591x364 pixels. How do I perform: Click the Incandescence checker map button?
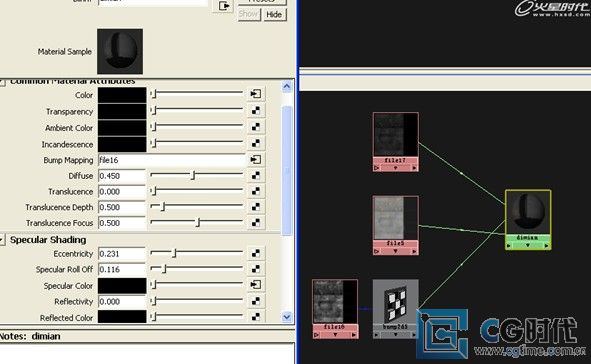click(256, 143)
